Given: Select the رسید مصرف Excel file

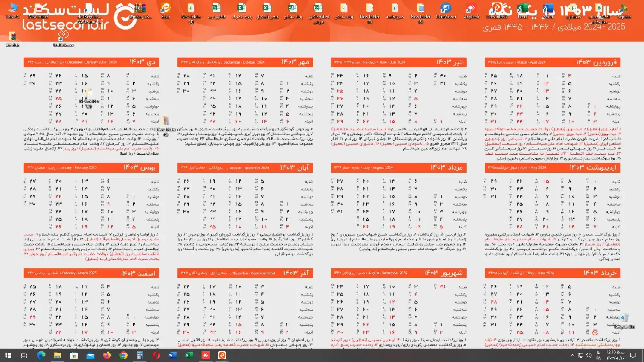Looking at the screenshot, I should (242, 11).
